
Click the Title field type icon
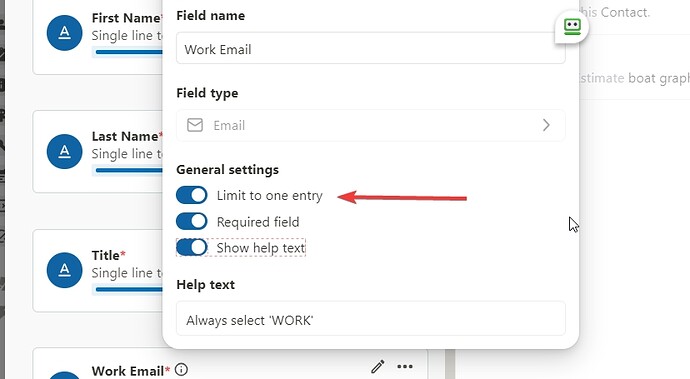click(64, 270)
